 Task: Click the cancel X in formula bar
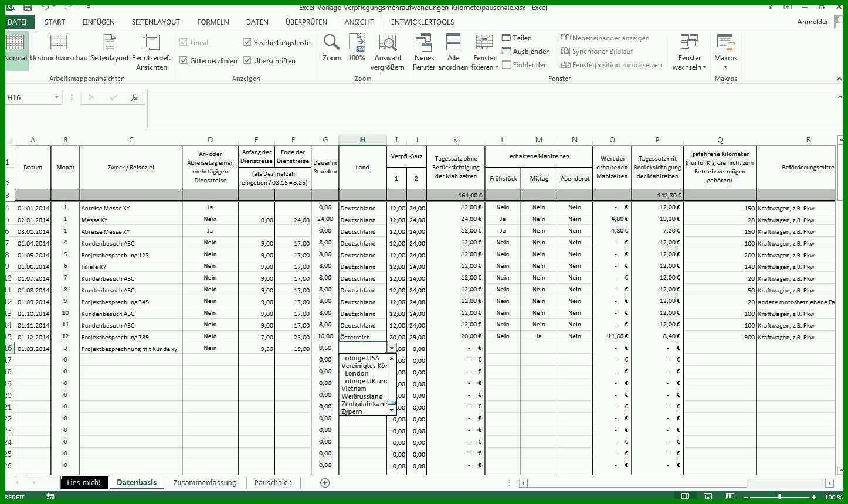(91, 97)
